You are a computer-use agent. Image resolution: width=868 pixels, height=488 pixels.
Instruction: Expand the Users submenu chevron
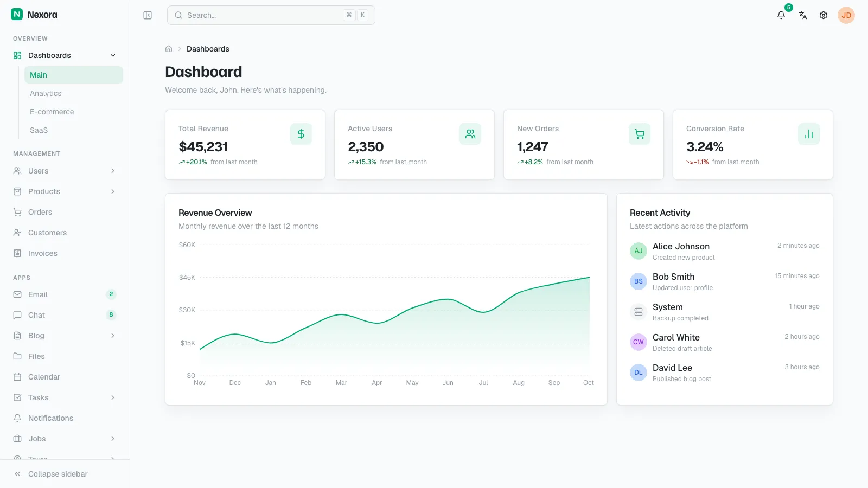click(x=113, y=171)
